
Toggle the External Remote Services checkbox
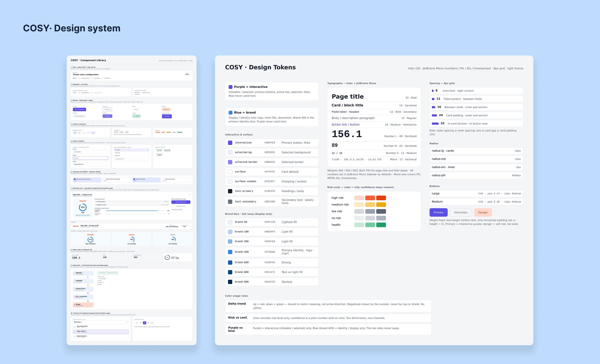75,179
